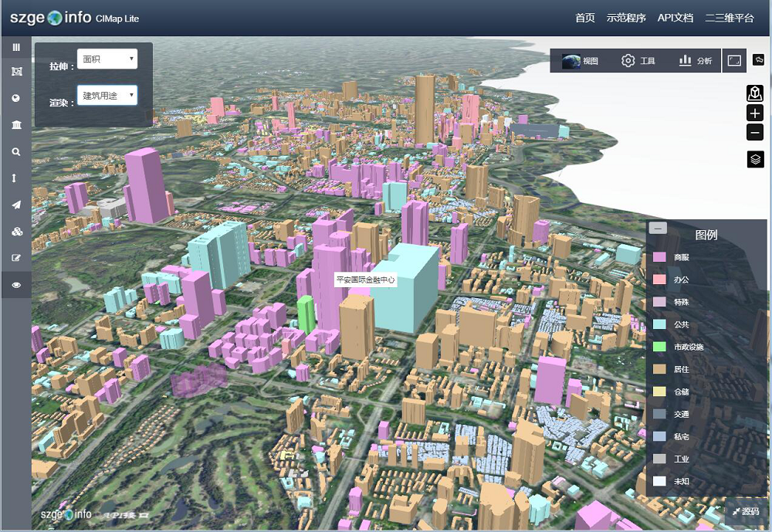Click the 源码 button
Viewport: 772px width, 532px height.
[746, 511]
